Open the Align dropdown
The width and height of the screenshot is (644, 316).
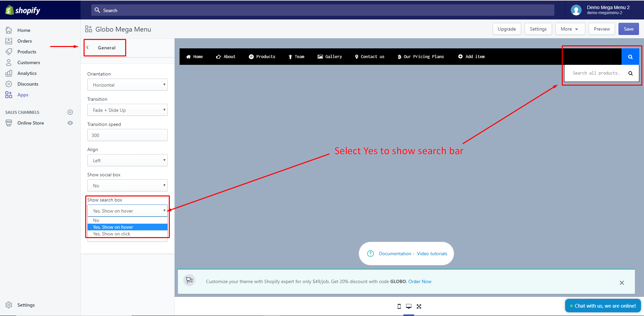pyautogui.click(x=127, y=160)
